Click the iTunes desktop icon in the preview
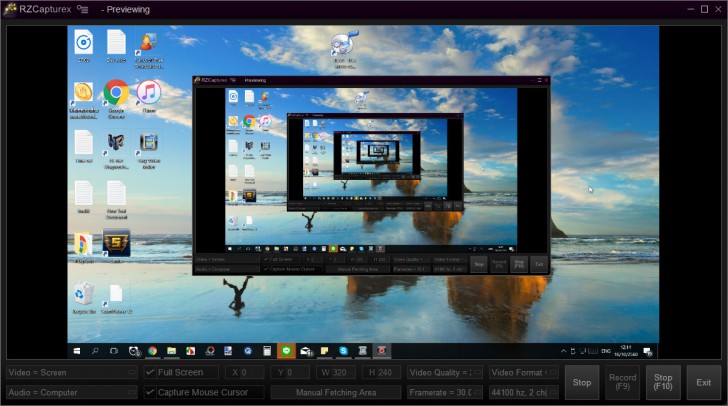 (x=149, y=96)
